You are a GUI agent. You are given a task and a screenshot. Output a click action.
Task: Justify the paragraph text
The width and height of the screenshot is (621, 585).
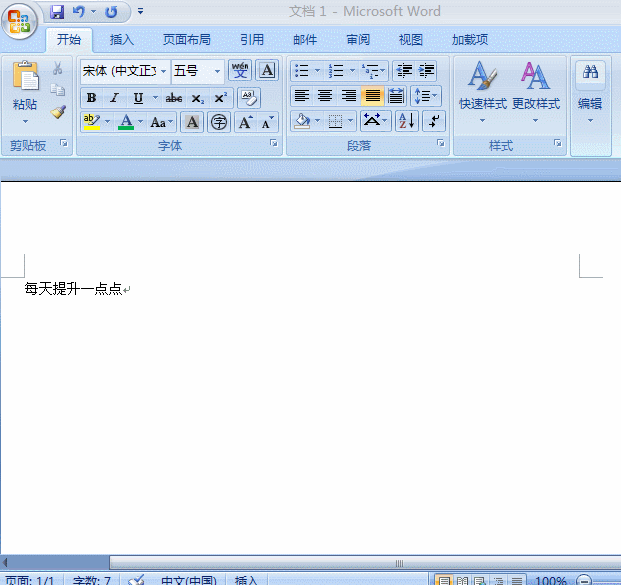pyautogui.click(x=372, y=96)
